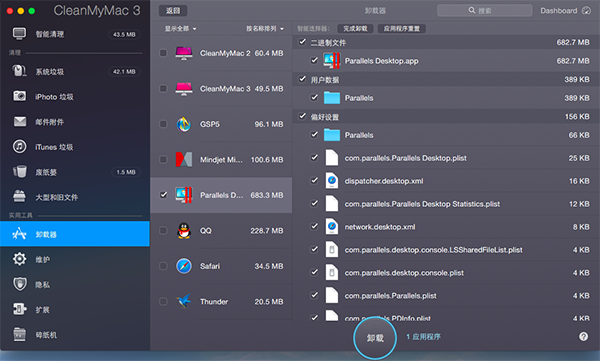Open the 隐私 privacy shield icon

coord(20,284)
